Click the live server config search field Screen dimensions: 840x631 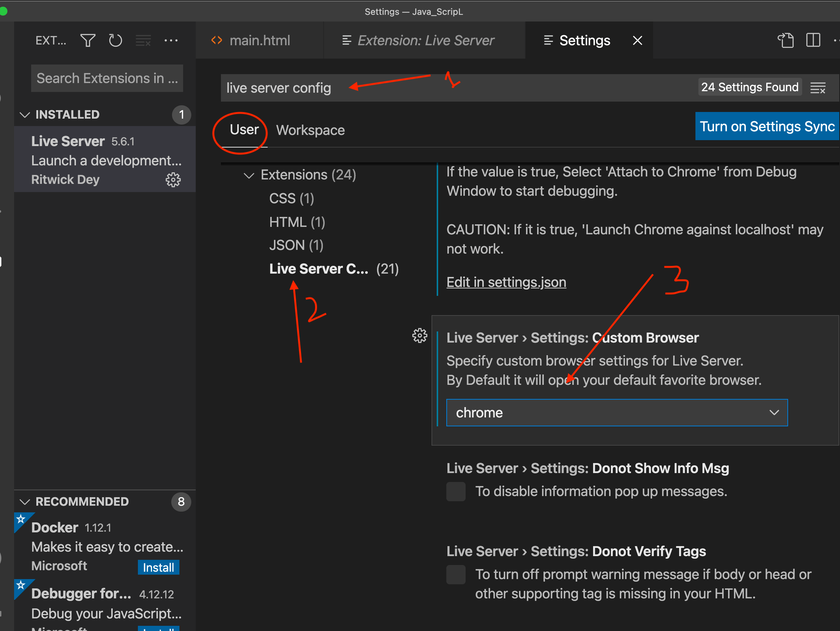click(278, 88)
